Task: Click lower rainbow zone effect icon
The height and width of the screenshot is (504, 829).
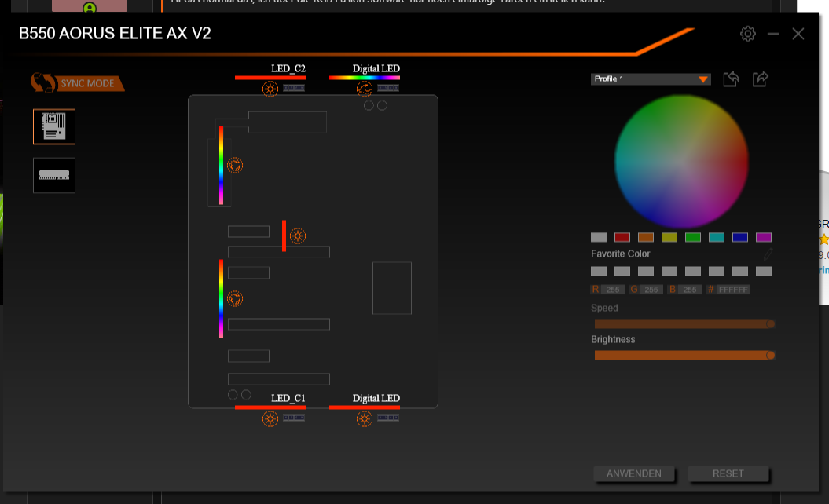Action: [235, 299]
